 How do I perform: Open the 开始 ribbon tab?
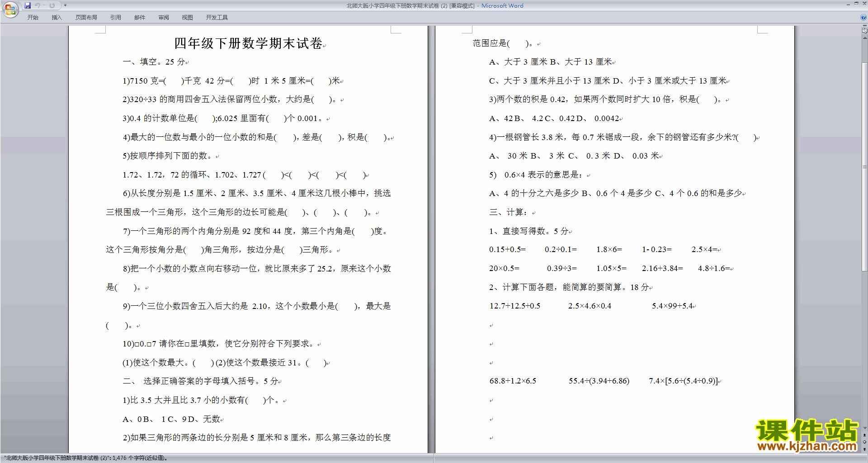pos(33,18)
